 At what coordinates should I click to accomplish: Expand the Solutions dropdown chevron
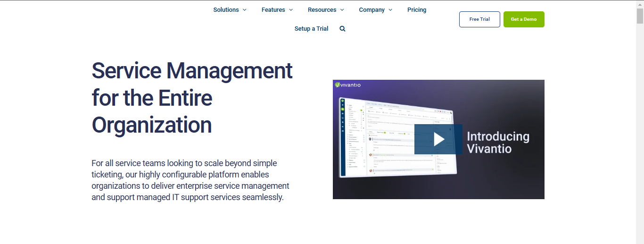coord(245,10)
